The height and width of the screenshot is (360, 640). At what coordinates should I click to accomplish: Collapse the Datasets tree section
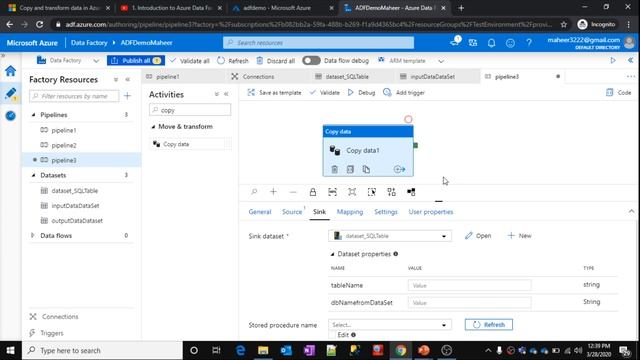click(33, 175)
